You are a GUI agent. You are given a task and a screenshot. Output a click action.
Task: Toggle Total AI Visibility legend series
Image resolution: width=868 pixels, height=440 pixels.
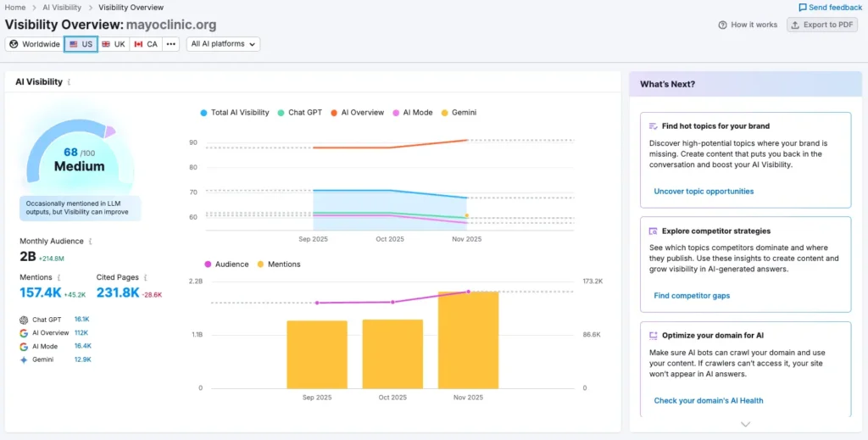click(x=235, y=113)
